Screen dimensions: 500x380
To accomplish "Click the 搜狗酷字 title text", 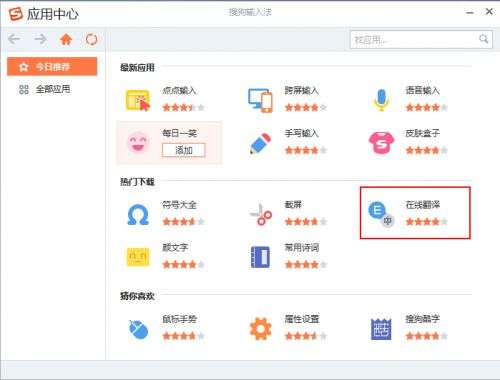I will [423, 319].
